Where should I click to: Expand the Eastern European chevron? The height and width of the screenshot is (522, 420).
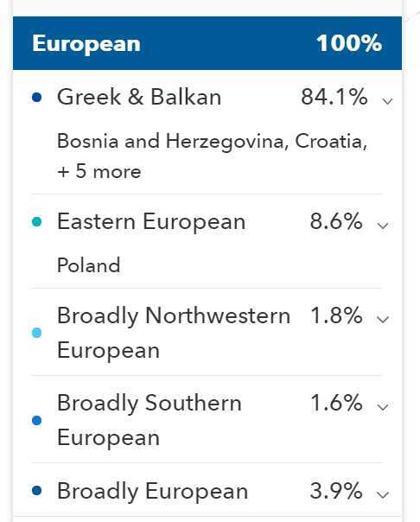383,226
